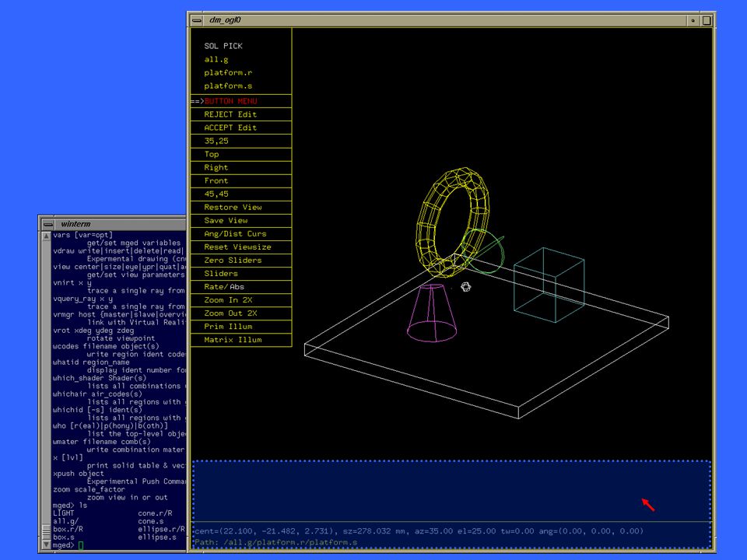The height and width of the screenshot is (560, 747).
Task: Click Restore View
Action: pyautogui.click(x=241, y=208)
